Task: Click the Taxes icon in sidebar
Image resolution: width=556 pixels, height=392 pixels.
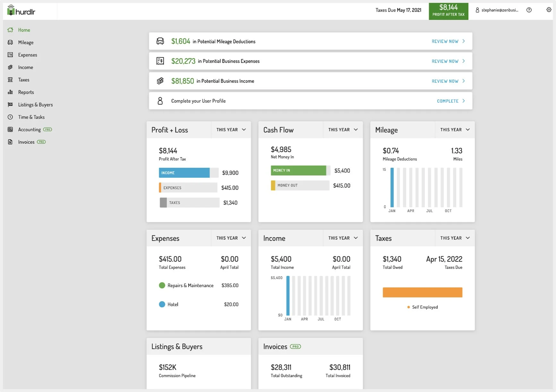Action: [x=10, y=80]
